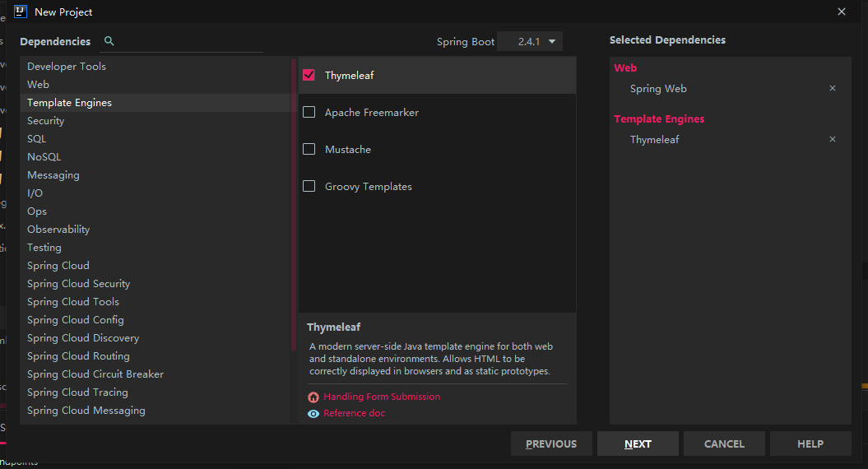
Task: Tick the Mustache checkbox
Action: click(309, 149)
